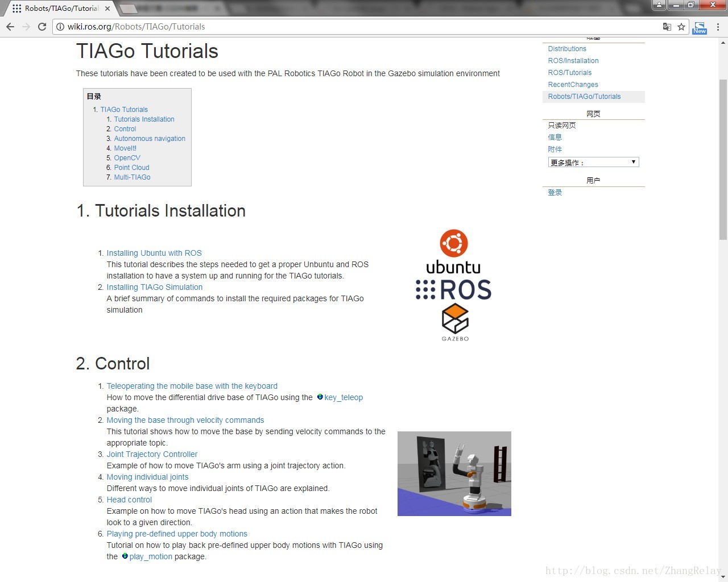The height and width of the screenshot is (582, 728).
Task: Open the RecentChanges sidebar link
Action: point(573,85)
